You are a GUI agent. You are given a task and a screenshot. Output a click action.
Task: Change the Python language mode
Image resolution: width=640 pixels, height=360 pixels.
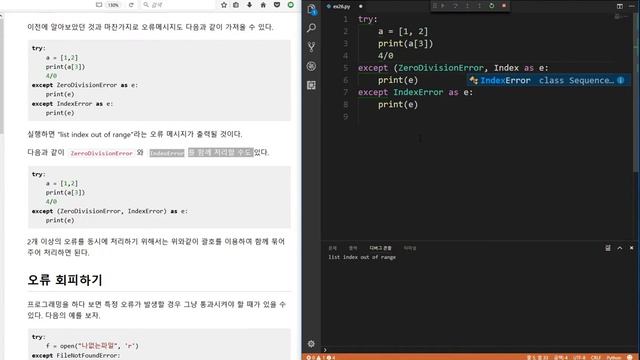[613, 357]
